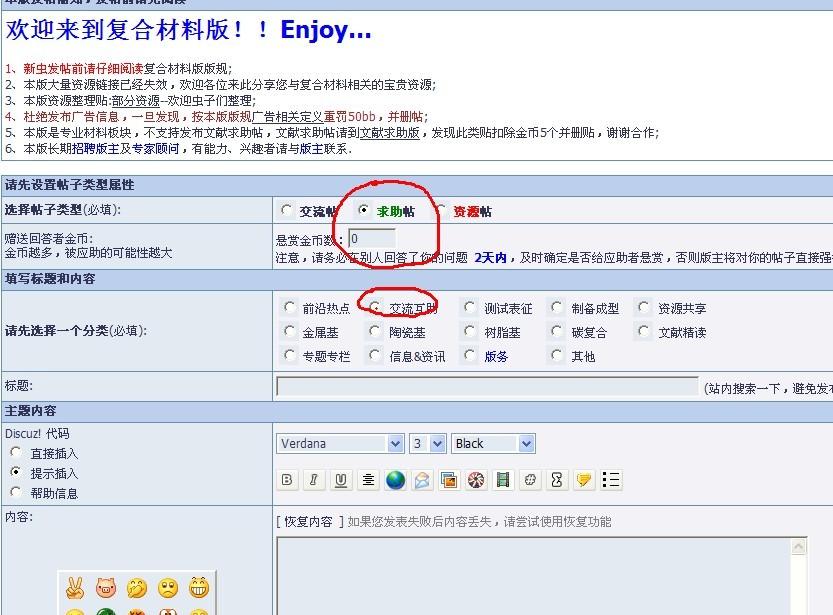Screen dimensions: 833x615
Task: Select 提示插入 Discuz code mode
Action: [x=16, y=472]
